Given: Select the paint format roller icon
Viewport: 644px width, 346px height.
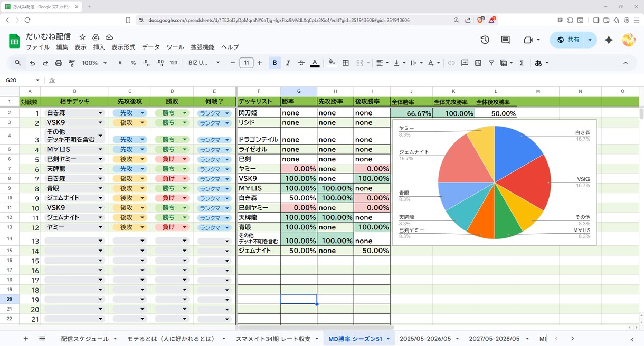Looking at the screenshot, I should 72,63.
